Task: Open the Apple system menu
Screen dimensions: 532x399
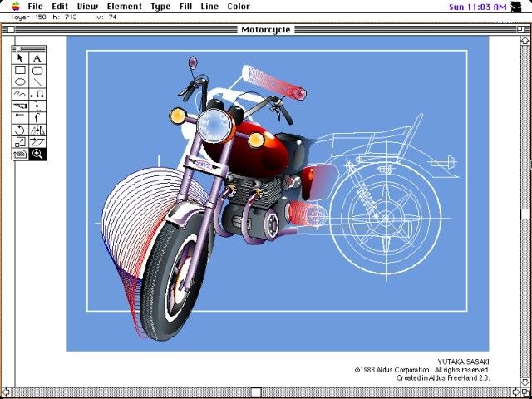Action: (x=14, y=7)
